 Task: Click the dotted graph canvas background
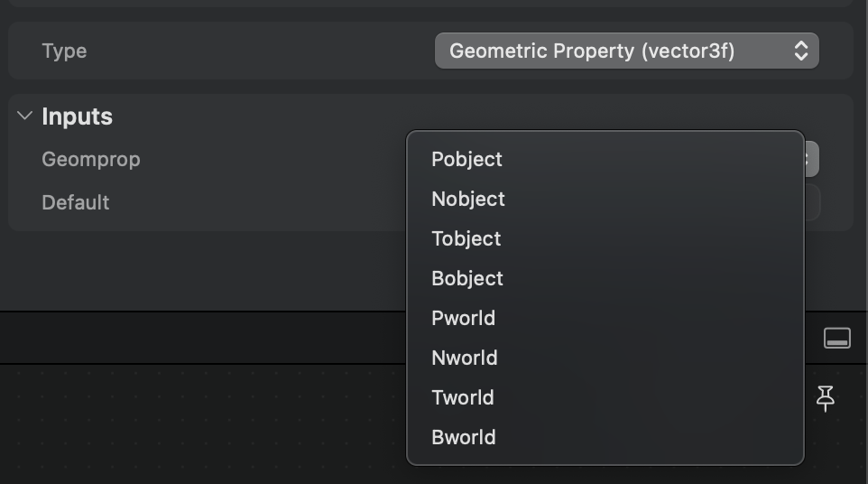(x=199, y=423)
